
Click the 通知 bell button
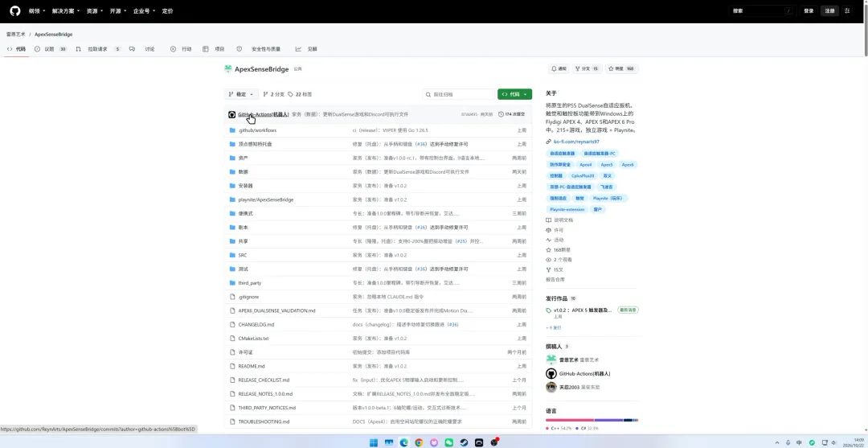tap(559, 68)
